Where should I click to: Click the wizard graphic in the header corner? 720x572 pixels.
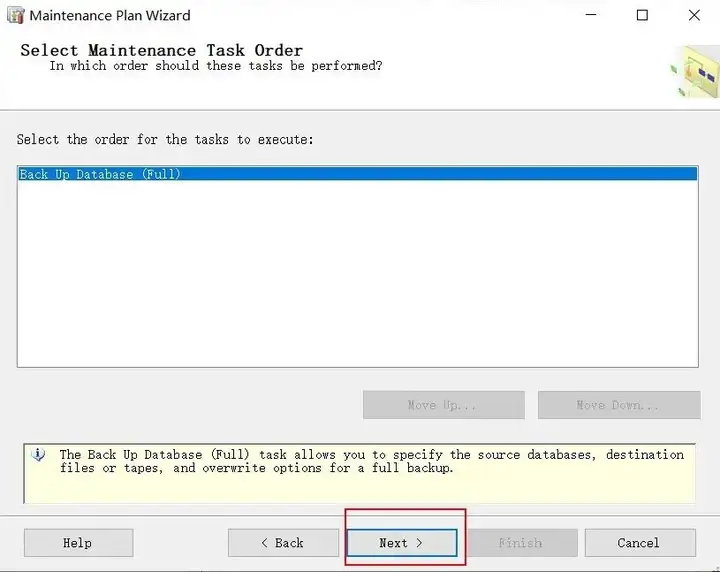point(696,73)
